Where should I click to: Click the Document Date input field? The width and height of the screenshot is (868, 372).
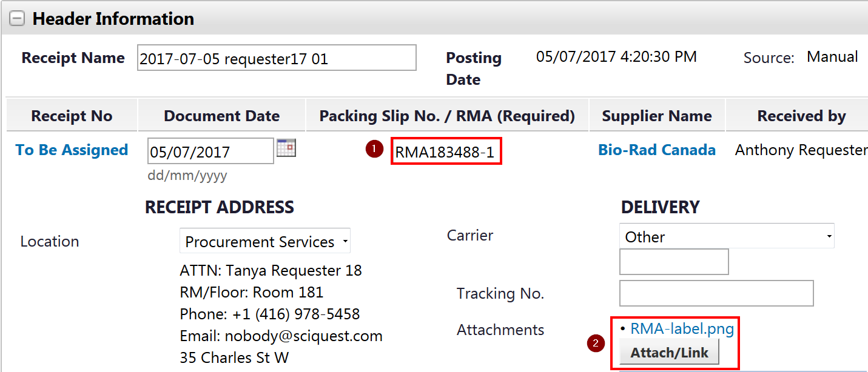[x=210, y=151]
